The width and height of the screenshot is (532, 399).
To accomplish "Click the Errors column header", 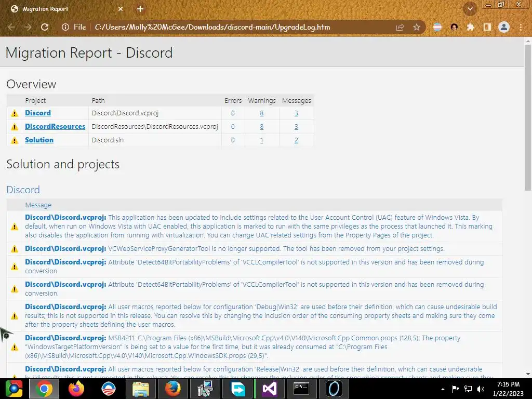I will pos(233,101).
